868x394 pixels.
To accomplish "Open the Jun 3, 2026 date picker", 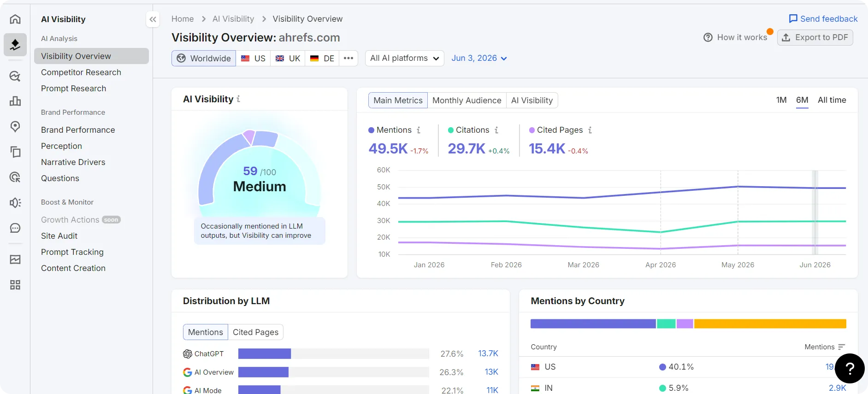I will [479, 59].
